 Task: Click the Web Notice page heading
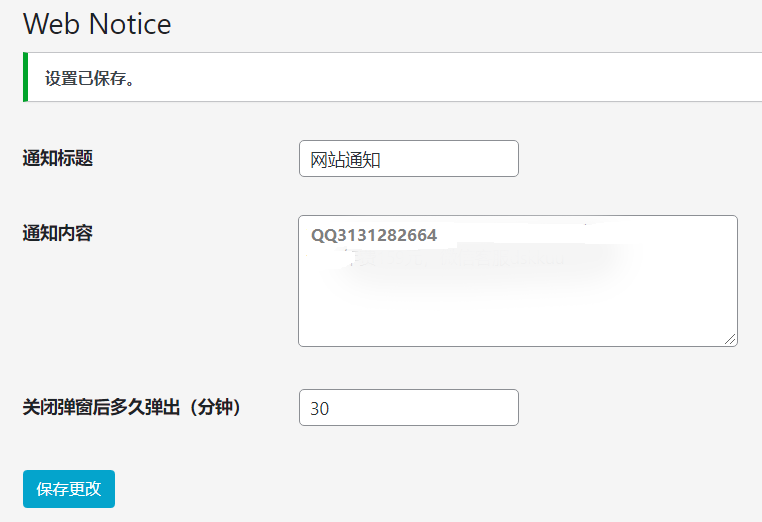pyautogui.click(x=97, y=24)
